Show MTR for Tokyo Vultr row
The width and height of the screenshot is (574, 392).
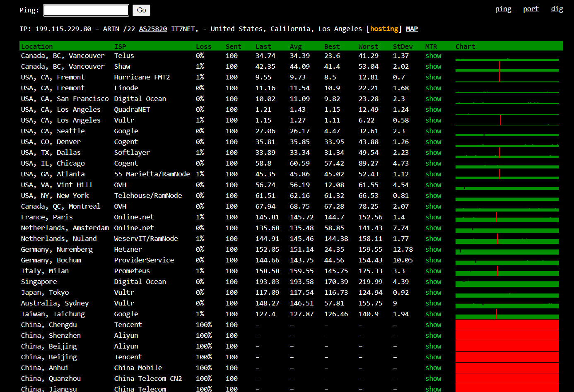(x=433, y=293)
